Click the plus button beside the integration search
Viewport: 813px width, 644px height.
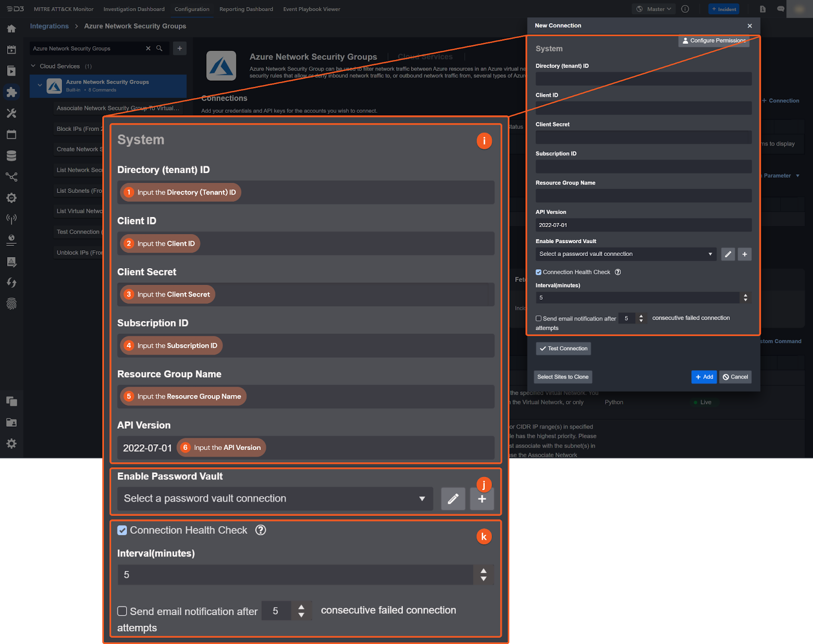[x=179, y=48]
